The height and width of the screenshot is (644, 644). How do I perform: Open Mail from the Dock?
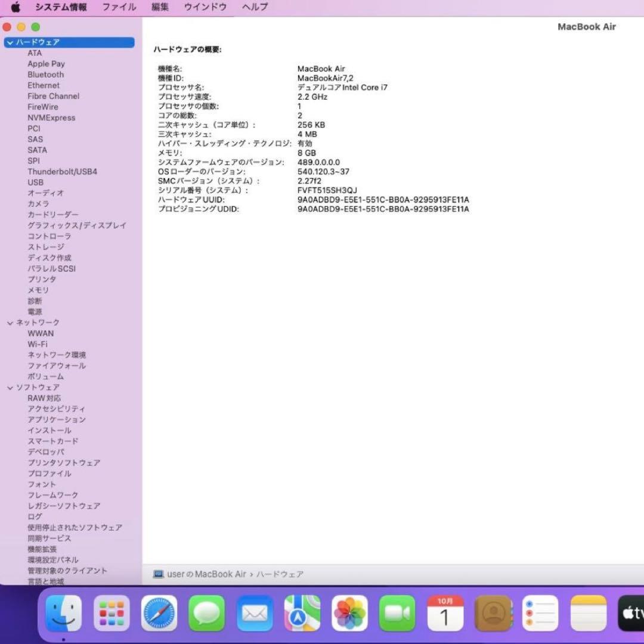[x=253, y=612]
